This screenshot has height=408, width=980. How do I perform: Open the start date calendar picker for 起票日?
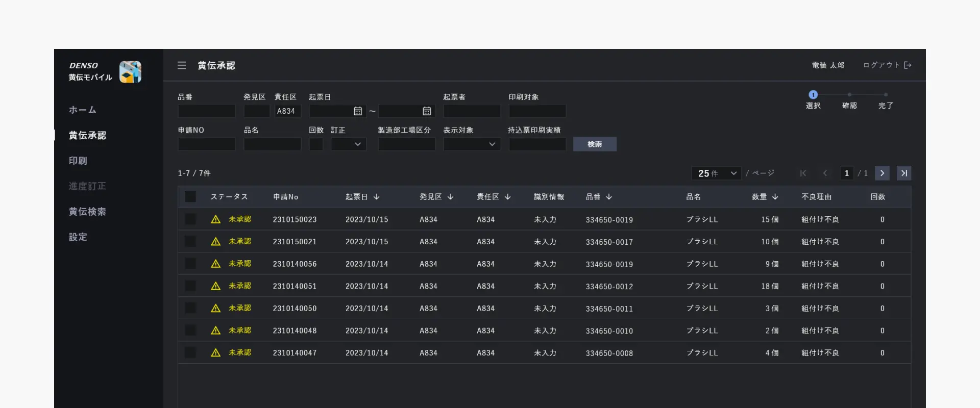[358, 111]
